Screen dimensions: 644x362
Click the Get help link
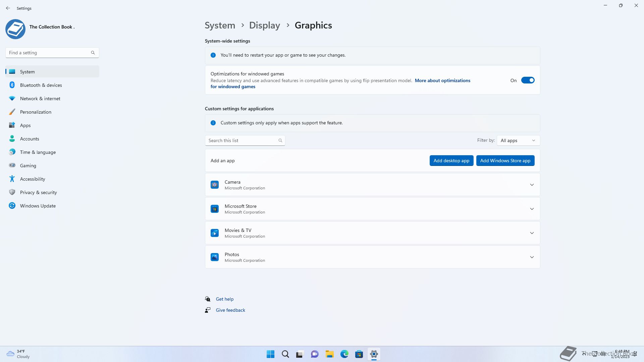click(x=225, y=299)
